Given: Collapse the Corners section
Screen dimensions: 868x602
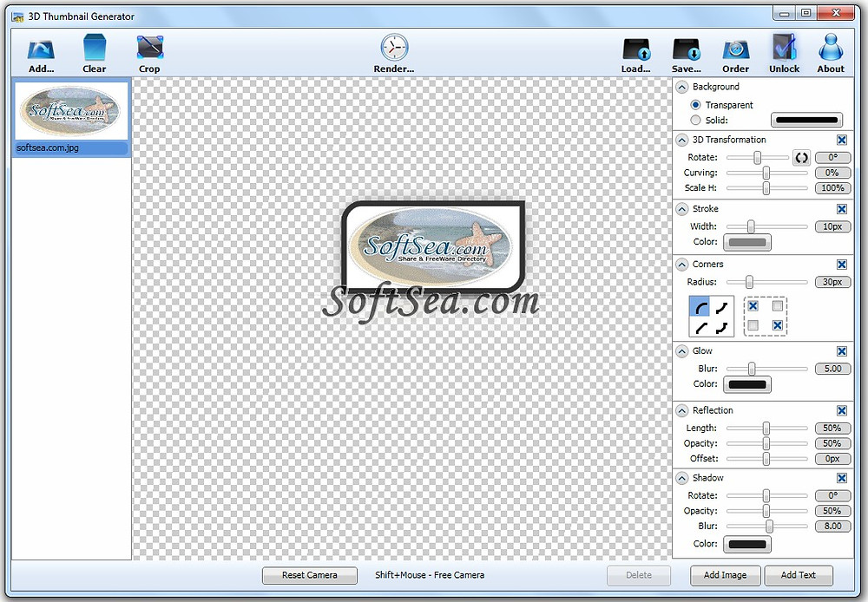Looking at the screenshot, I should tap(682, 265).
